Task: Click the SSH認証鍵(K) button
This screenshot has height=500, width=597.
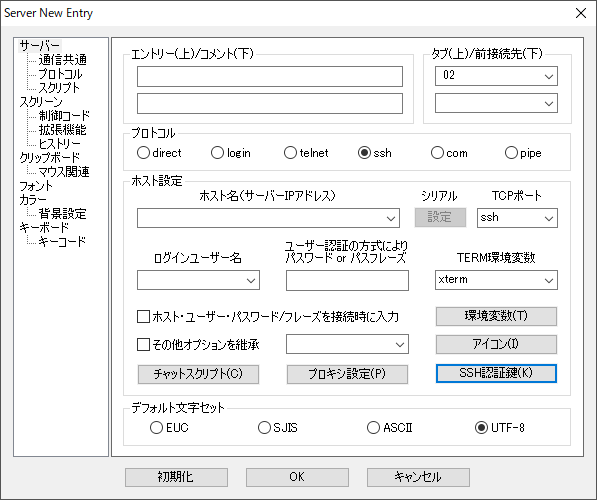Action: point(496,373)
